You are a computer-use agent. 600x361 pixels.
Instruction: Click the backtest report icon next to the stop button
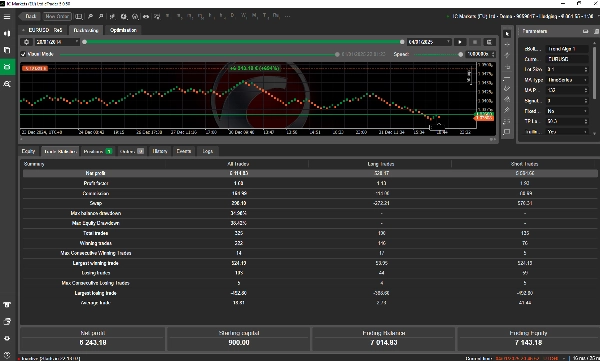pyautogui.click(x=489, y=42)
